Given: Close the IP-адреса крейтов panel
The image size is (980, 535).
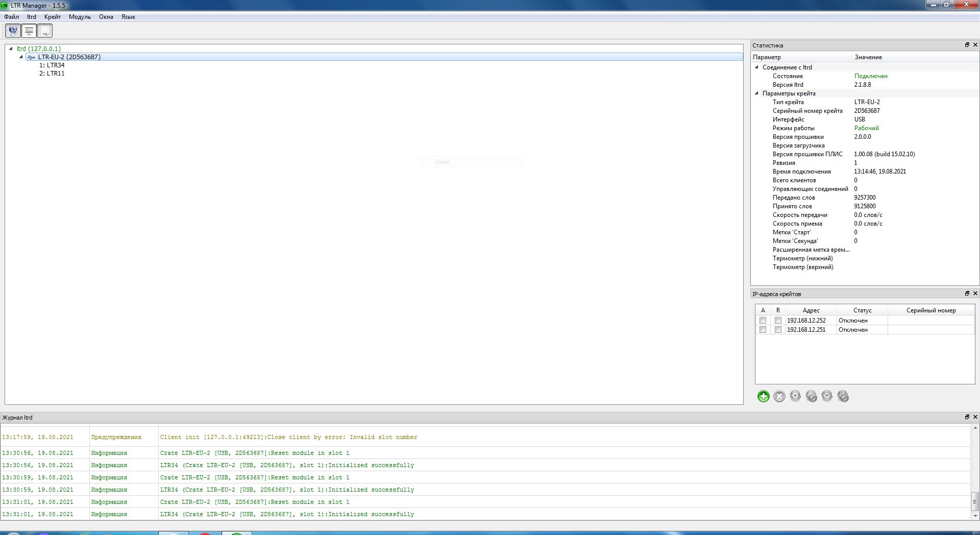Looking at the screenshot, I should coord(975,294).
